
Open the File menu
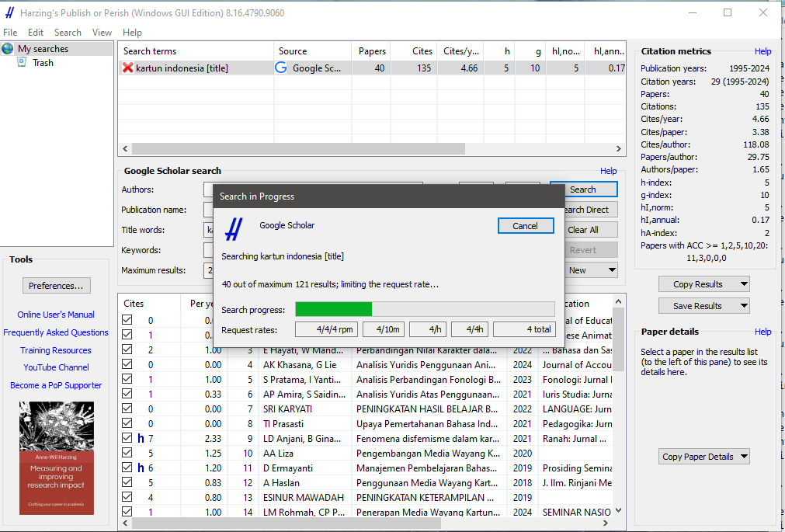10,32
